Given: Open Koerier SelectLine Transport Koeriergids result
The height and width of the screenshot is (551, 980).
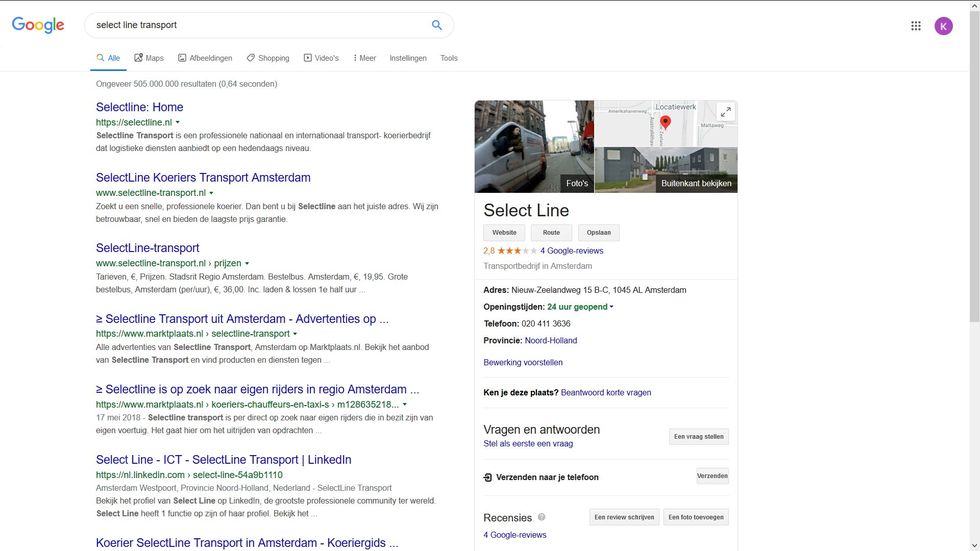Looking at the screenshot, I should click(247, 542).
